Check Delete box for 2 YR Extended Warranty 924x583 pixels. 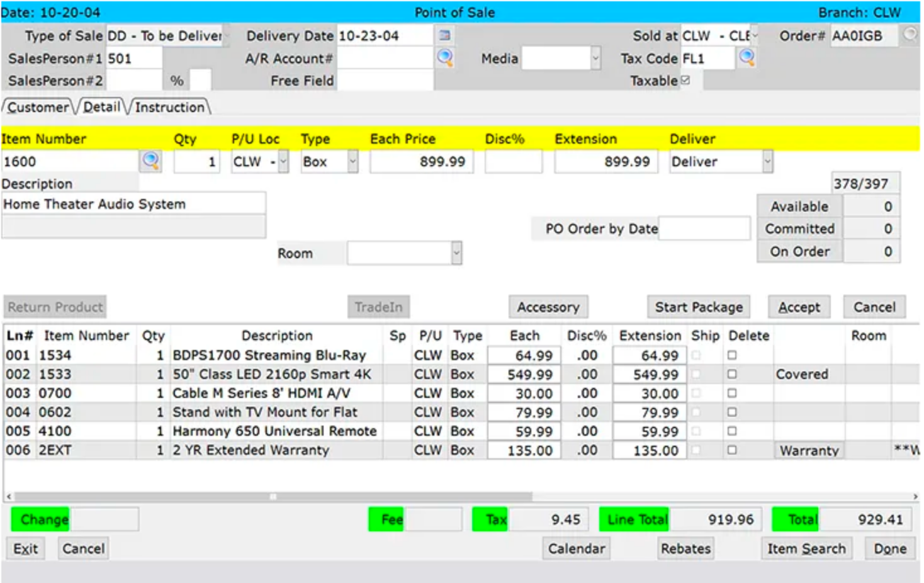[x=731, y=450]
